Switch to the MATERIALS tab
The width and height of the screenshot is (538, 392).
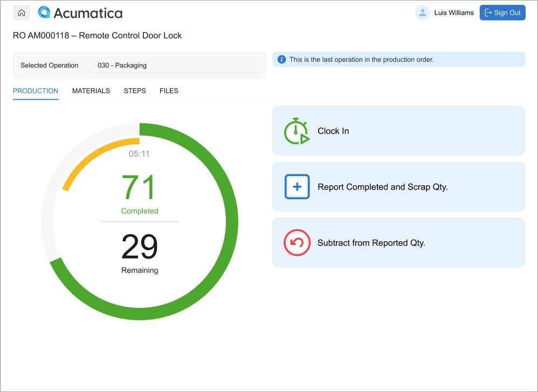(91, 91)
